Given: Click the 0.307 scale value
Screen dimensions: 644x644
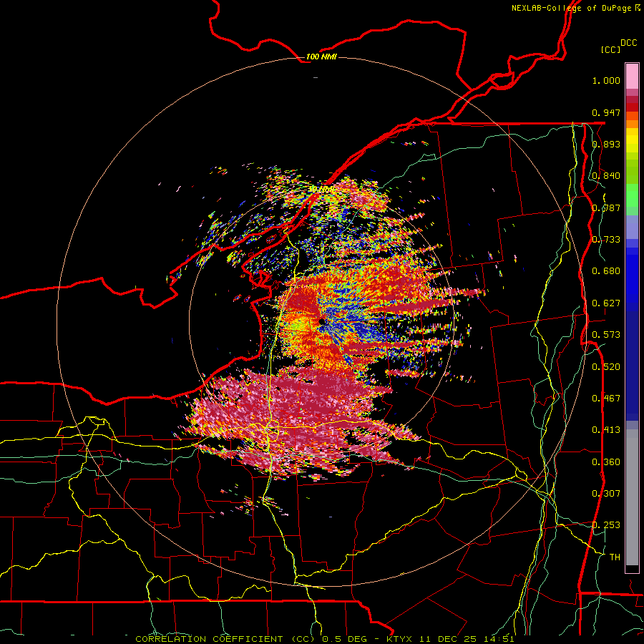Looking at the screenshot, I should [606, 494].
